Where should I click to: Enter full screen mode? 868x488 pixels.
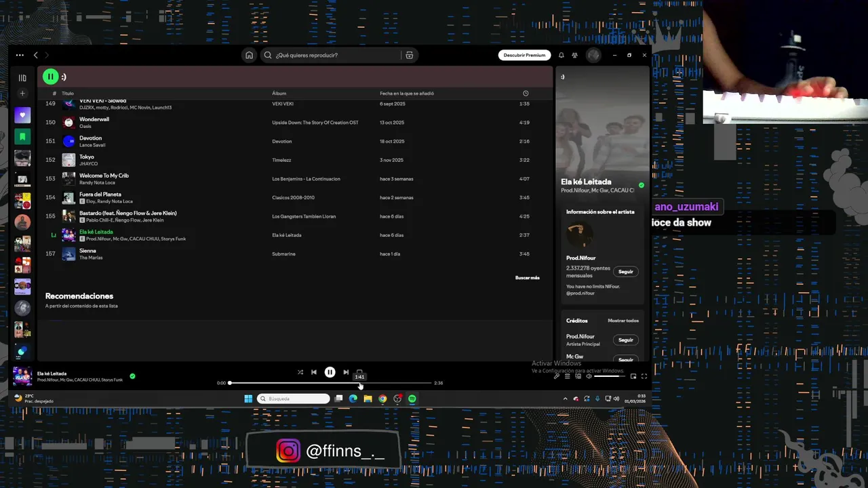(644, 376)
